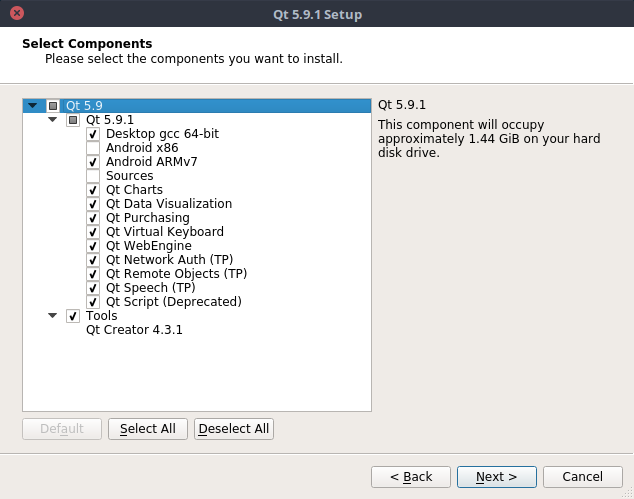Viewport: 634px width, 499px height.
Task: Collapse the Tools tree branch
Action: pyautogui.click(x=53, y=315)
